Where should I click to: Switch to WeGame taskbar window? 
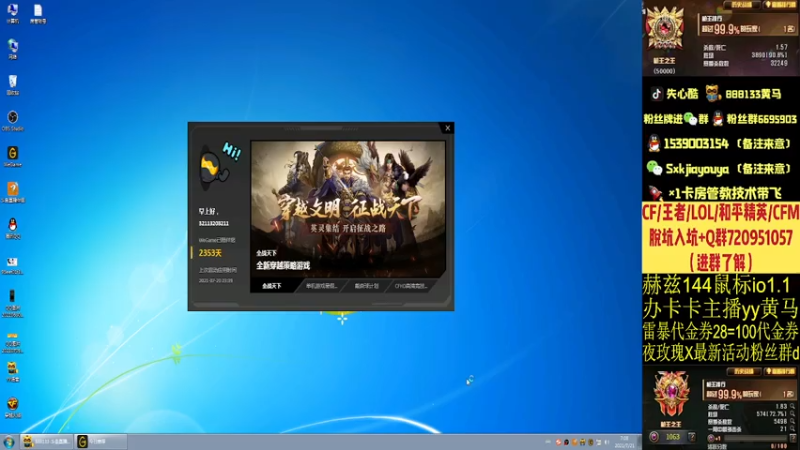pyautogui.click(x=101, y=441)
